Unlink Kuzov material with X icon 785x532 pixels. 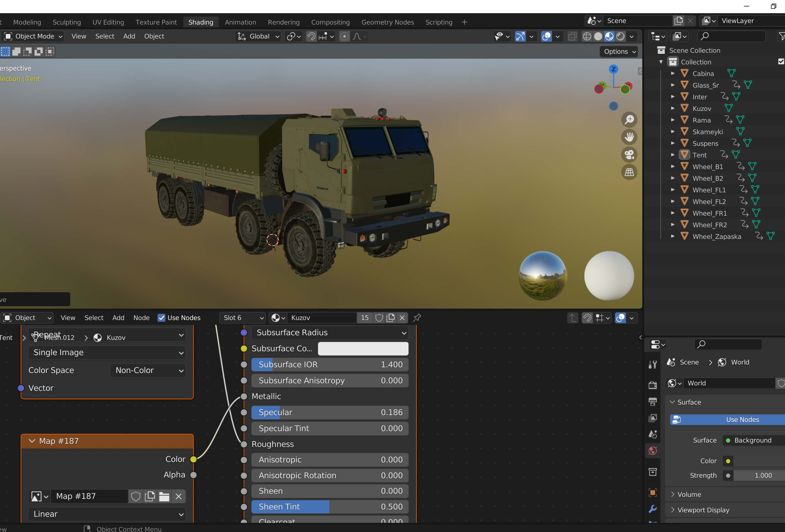402,318
